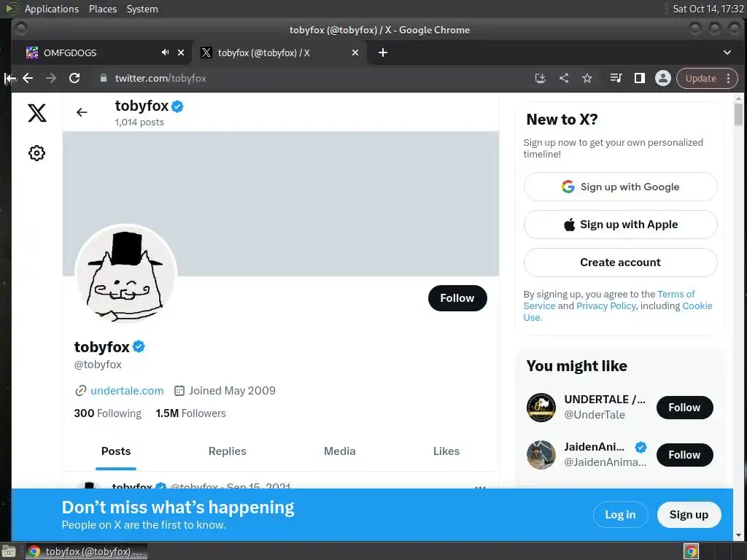This screenshot has width=747, height=560.
Task: Open the JaidenAnimations avatar
Action: [541, 455]
